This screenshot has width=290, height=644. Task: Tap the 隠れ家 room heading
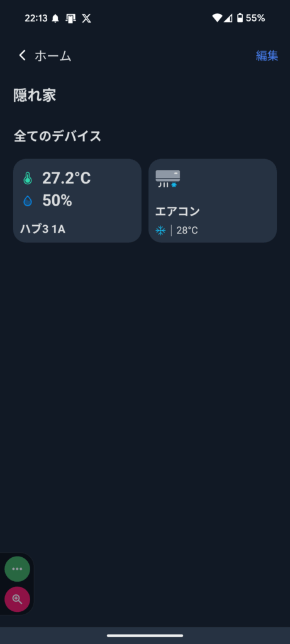[35, 96]
